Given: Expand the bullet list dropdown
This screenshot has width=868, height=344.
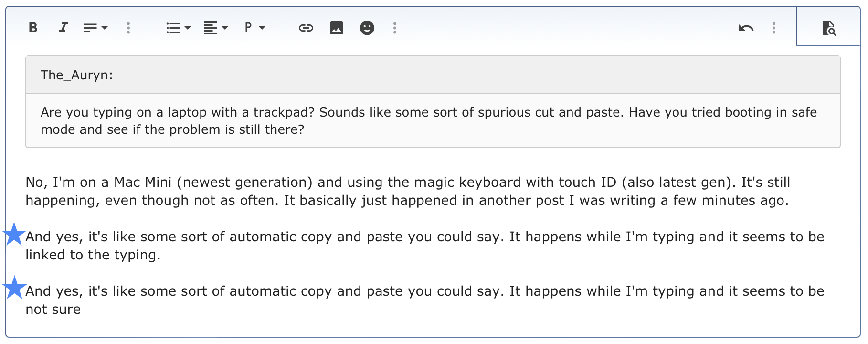Looking at the screenshot, I should 179,28.
